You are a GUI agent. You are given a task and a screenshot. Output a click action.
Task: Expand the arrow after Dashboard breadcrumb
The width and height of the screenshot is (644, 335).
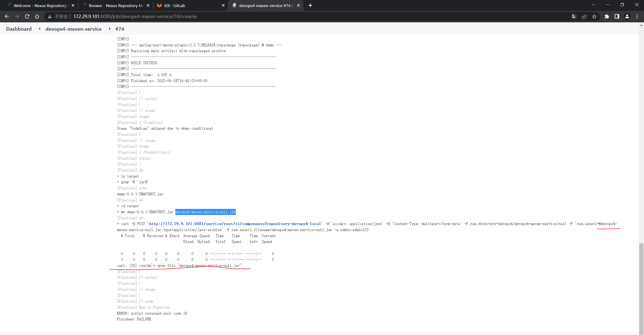[x=39, y=29]
